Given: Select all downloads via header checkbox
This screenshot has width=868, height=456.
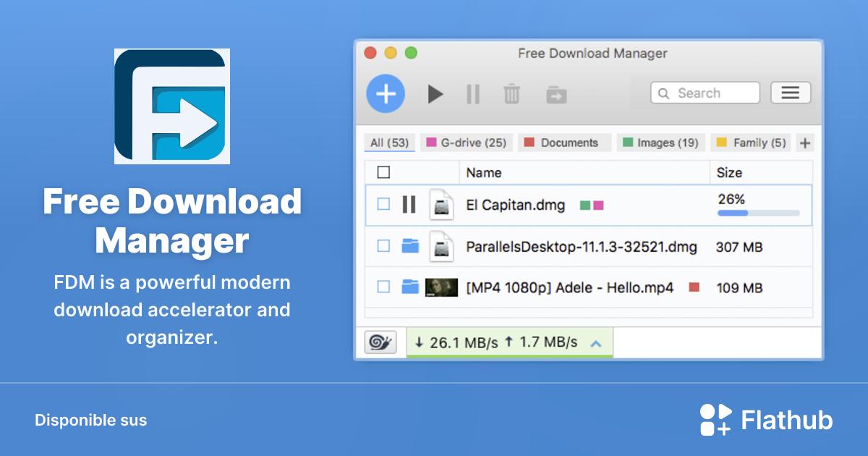Looking at the screenshot, I should click(383, 172).
